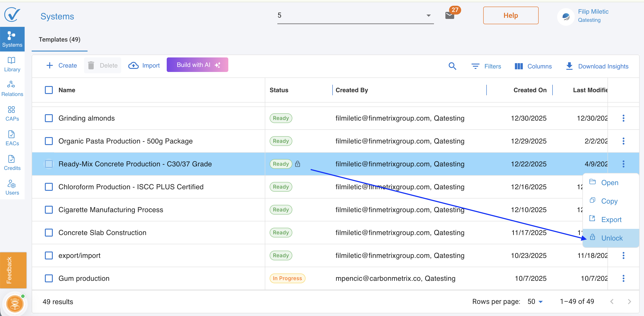Click the Credits sidebar icon
This screenshot has width=644, height=316.
coord(12,163)
